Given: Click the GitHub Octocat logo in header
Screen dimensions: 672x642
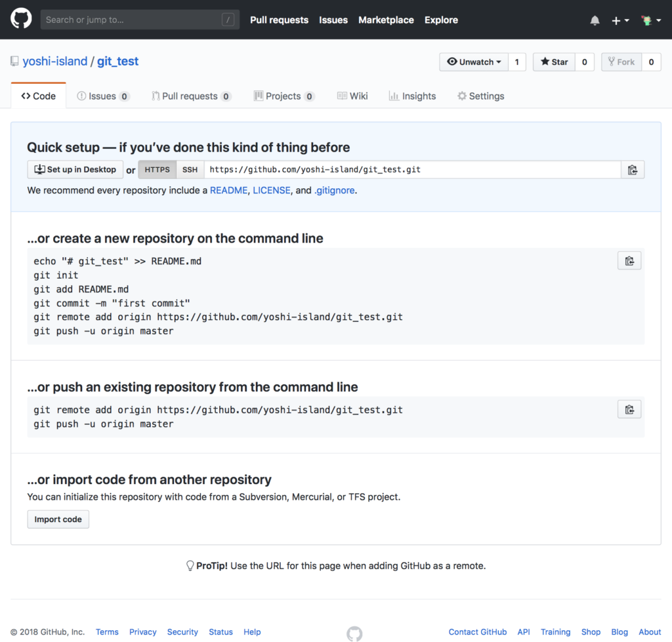Looking at the screenshot, I should 21,19.
